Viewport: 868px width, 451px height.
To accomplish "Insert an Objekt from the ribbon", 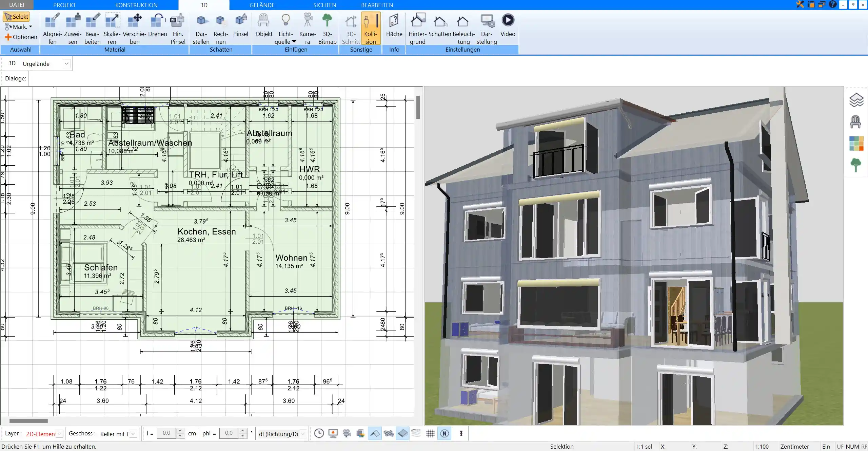I will pyautogui.click(x=264, y=25).
